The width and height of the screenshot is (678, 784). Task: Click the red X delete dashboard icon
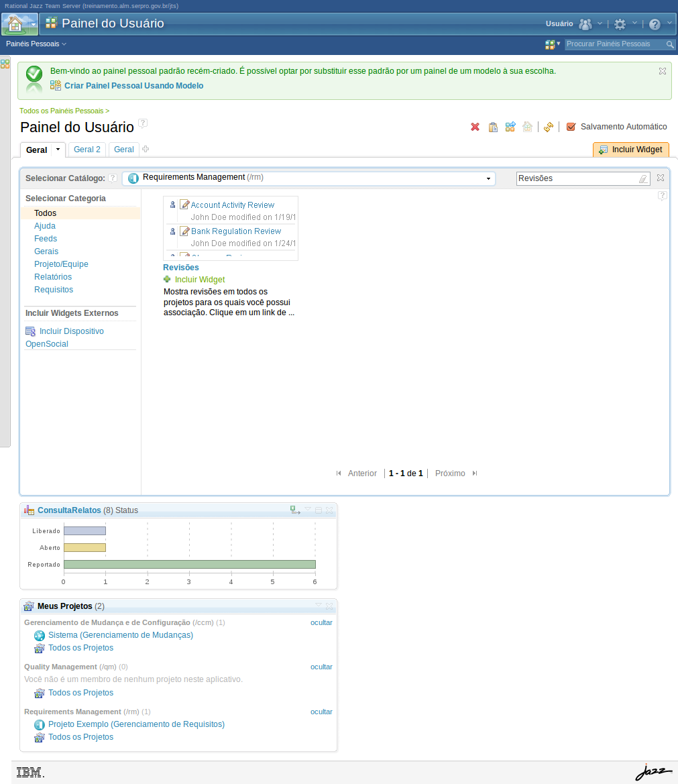(x=475, y=127)
